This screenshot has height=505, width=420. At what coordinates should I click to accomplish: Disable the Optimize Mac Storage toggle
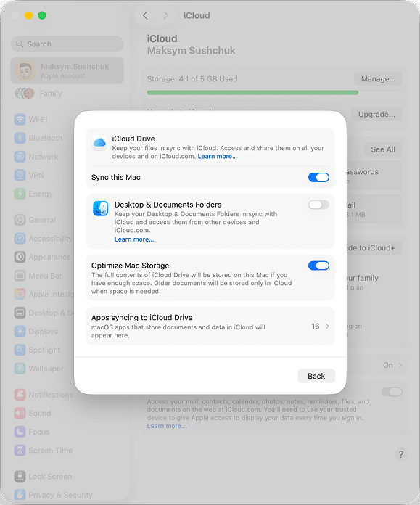(318, 266)
